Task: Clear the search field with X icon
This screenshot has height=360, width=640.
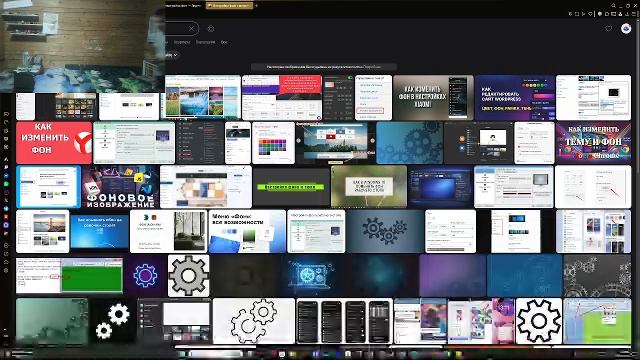Action: (x=191, y=29)
